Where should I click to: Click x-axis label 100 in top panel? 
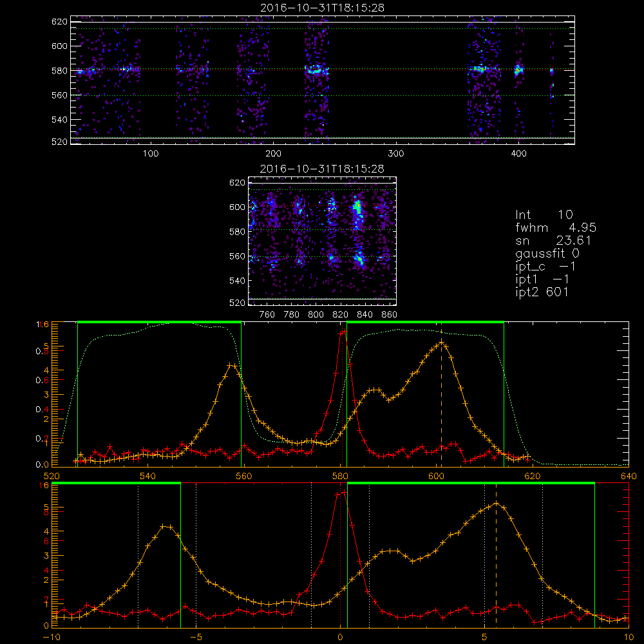151,154
